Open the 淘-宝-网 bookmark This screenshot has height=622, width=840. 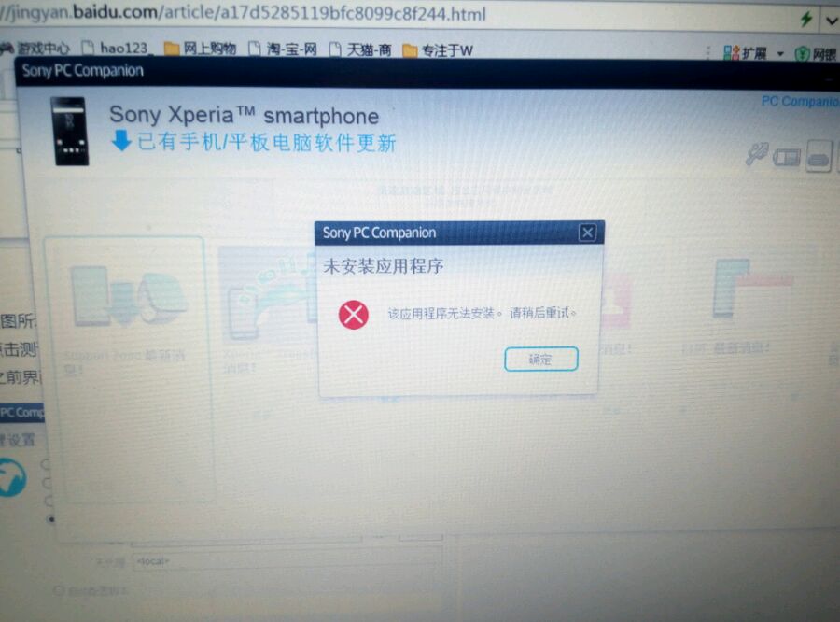tap(284, 49)
